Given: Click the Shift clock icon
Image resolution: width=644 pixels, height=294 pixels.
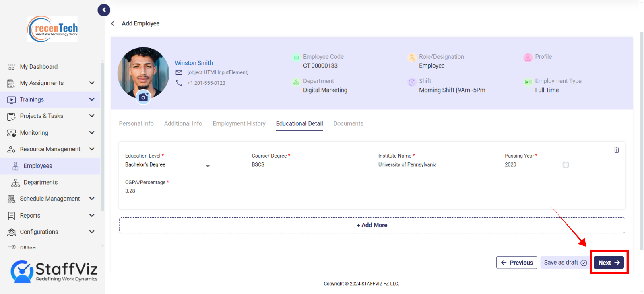Looking at the screenshot, I should pyautogui.click(x=412, y=82).
